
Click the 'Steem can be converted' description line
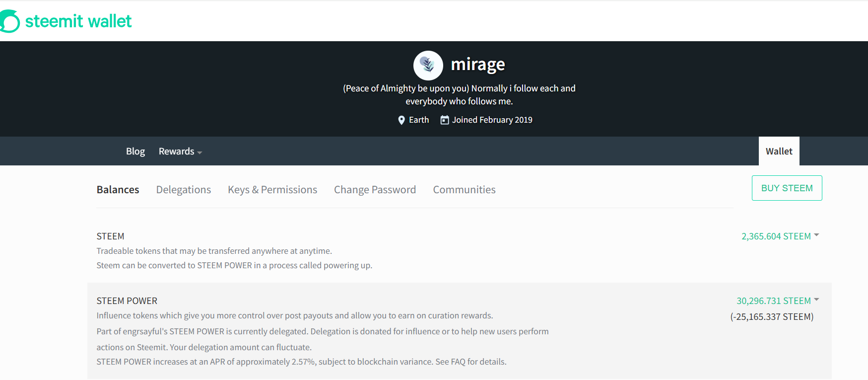coord(234,265)
